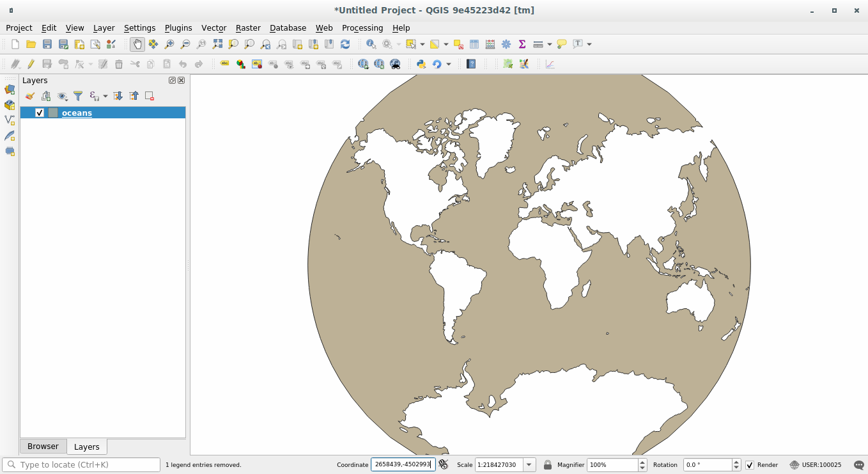Image resolution: width=868 pixels, height=474 pixels.
Task: Open the Attribute Table icon
Action: pos(474,44)
